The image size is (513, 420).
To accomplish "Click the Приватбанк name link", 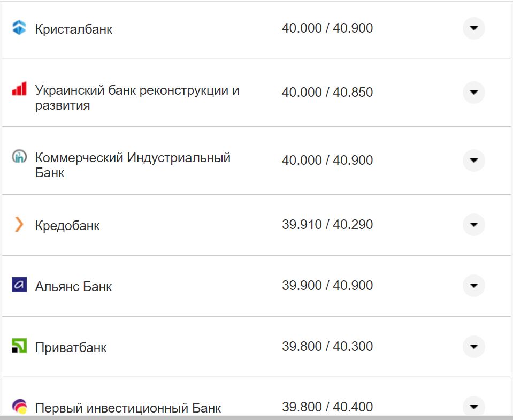I will click(72, 347).
